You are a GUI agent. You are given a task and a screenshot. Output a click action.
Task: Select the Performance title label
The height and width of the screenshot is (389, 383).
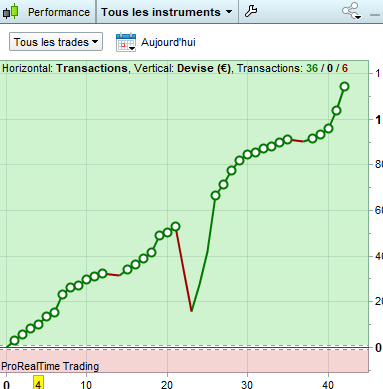[x=59, y=12]
